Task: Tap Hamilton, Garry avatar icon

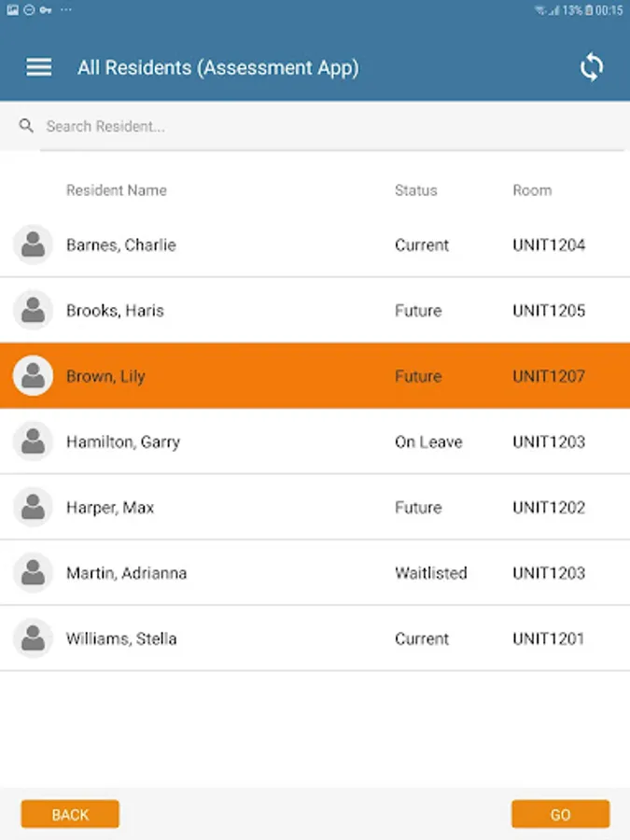Action: (x=33, y=441)
